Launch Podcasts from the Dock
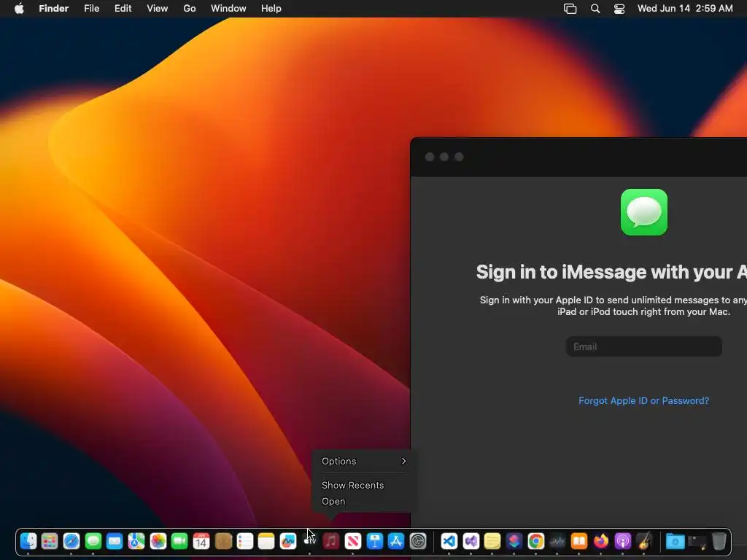Screen dimensions: 747x560 point(622,542)
